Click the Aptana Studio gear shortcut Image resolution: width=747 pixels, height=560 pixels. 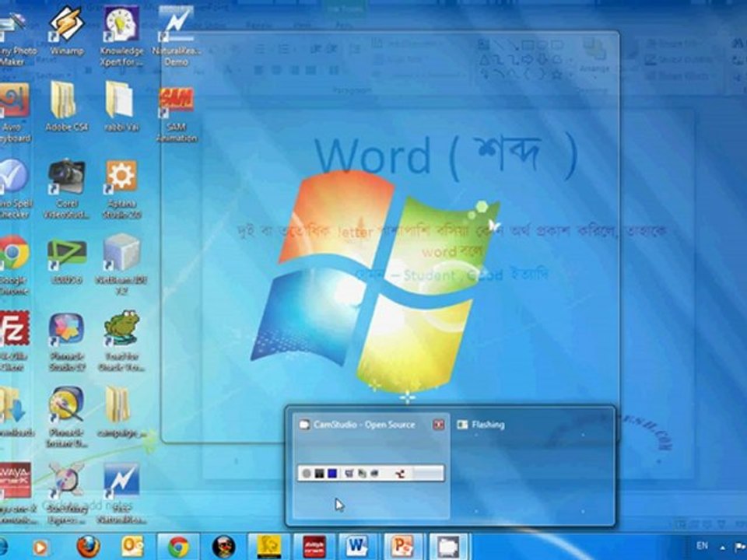pos(121,189)
